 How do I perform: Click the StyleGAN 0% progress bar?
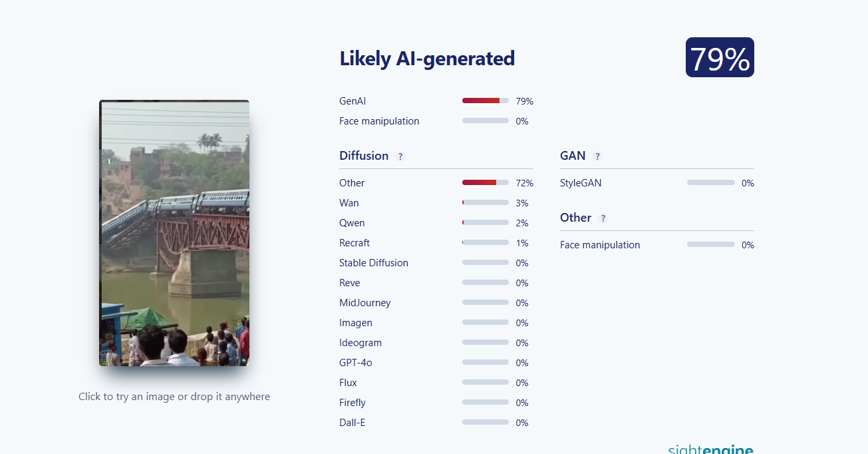tap(711, 182)
